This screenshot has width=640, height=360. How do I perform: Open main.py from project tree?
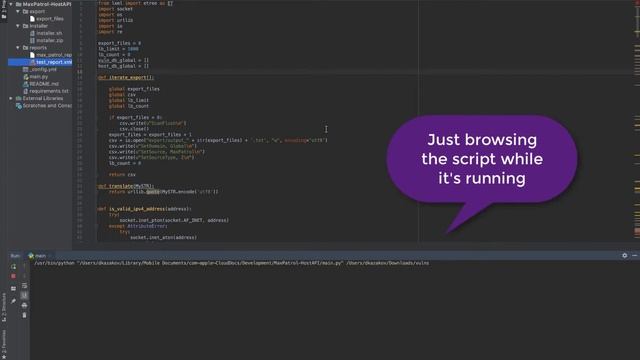pos(38,77)
